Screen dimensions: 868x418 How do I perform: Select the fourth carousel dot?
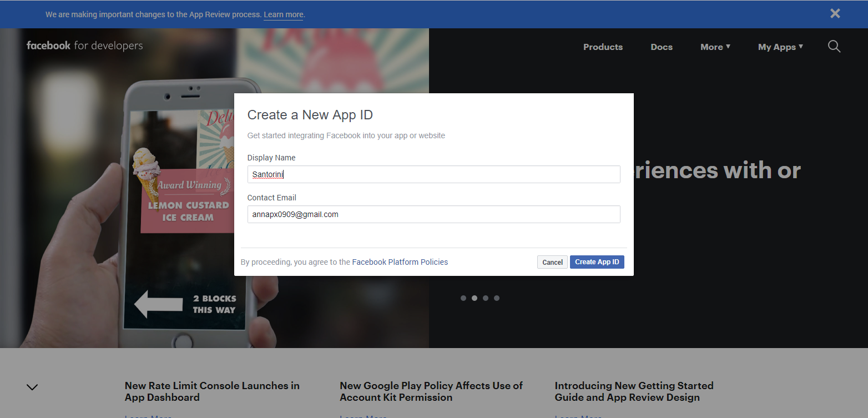(x=497, y=298)
